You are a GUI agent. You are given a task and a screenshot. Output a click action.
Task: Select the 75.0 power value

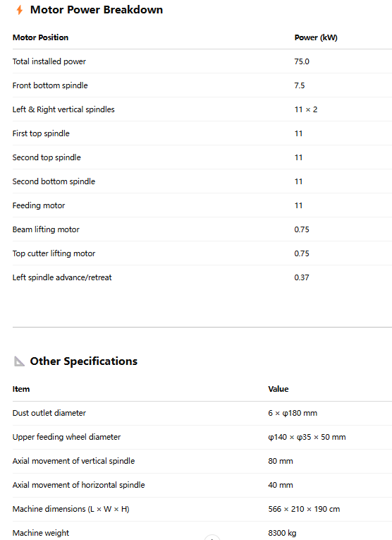[302, 61]
